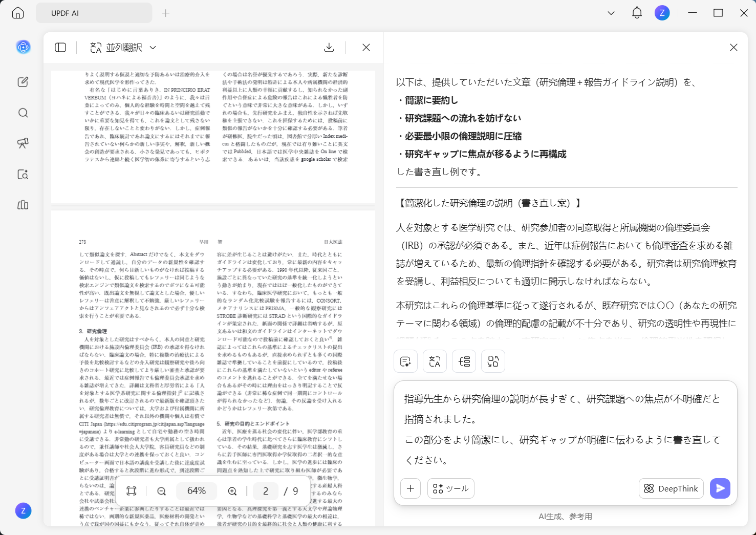Open the ツール tools menu

(x=451, y=488)
